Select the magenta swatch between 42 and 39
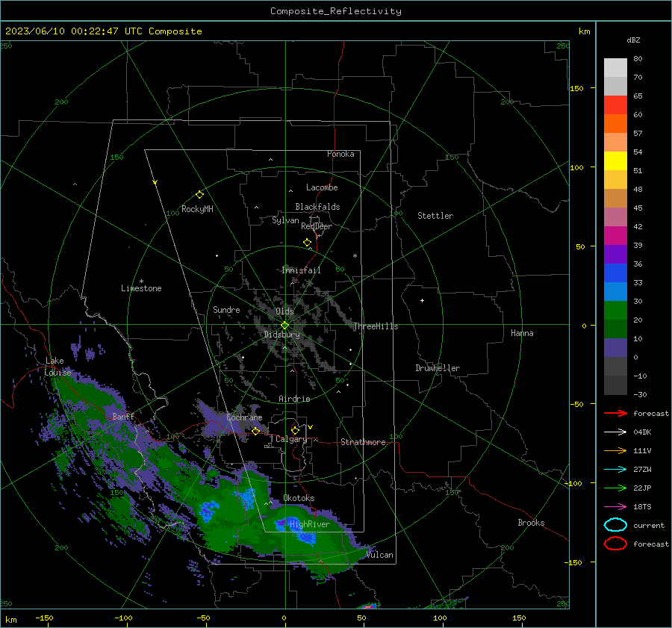The image size is (672, 628). (x=615, y=236)
